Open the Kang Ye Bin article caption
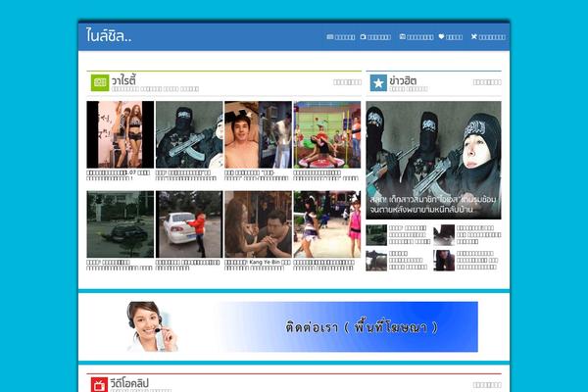The height and width of the screenshot is (392, 588). 258,266
